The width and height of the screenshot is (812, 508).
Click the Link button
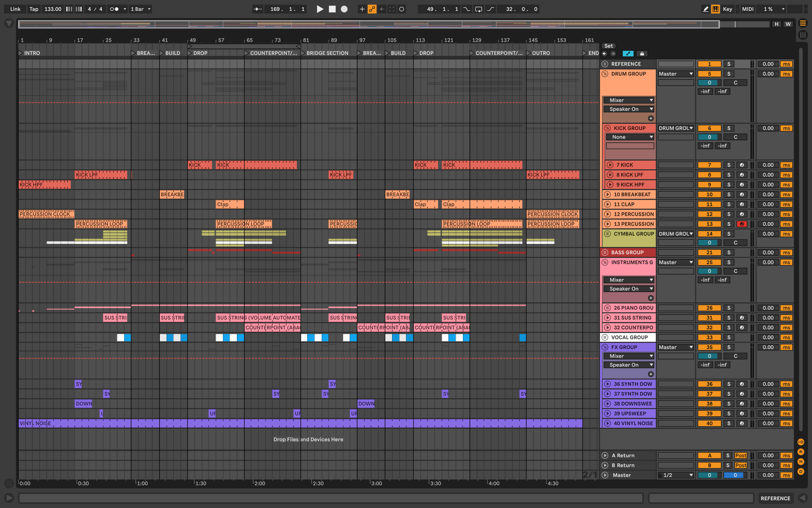pyautogui.click(x=15, y=9)
